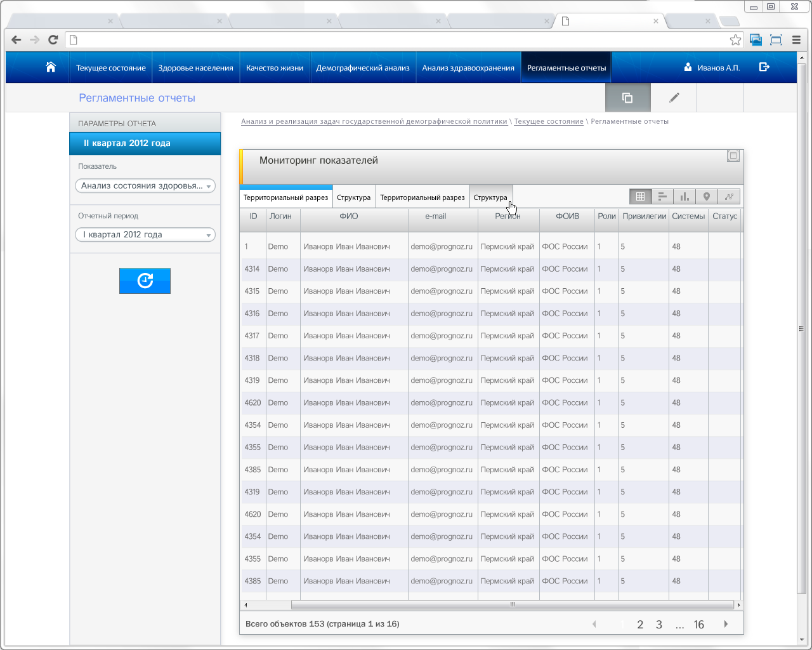Show the line graph view

pyautogui.click(x=729, y=197)
